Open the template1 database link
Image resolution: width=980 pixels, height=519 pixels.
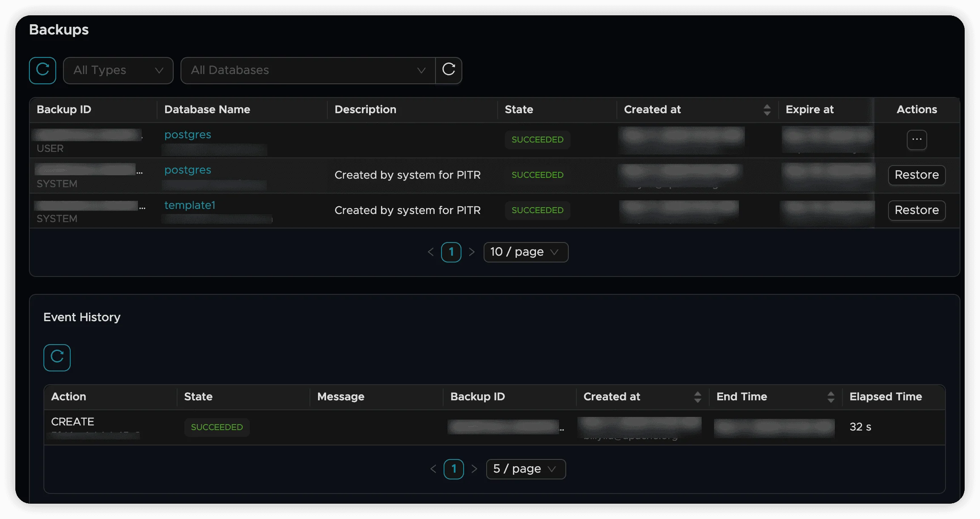coord(190,205)
